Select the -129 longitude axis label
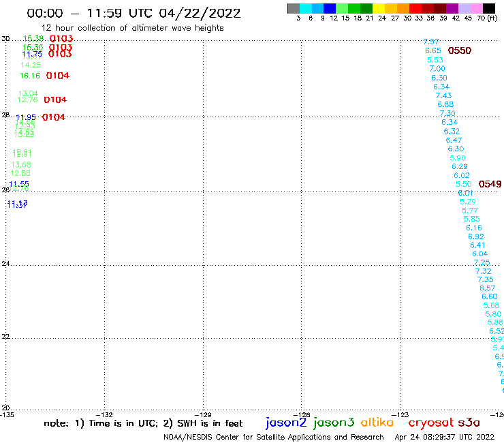This screenshot has height=443, width=504. coord(204,414)
